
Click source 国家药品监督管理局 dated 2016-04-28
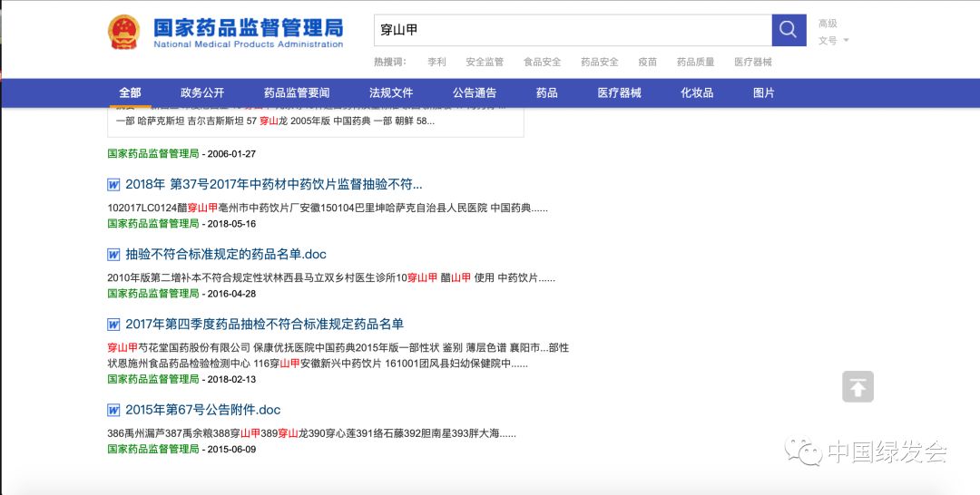pyautogui.click(x=153, y=294)
